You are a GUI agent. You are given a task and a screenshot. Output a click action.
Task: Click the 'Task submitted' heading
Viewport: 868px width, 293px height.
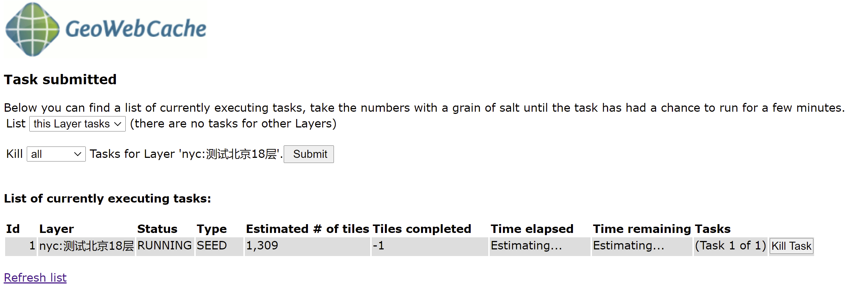pos(60,79)
